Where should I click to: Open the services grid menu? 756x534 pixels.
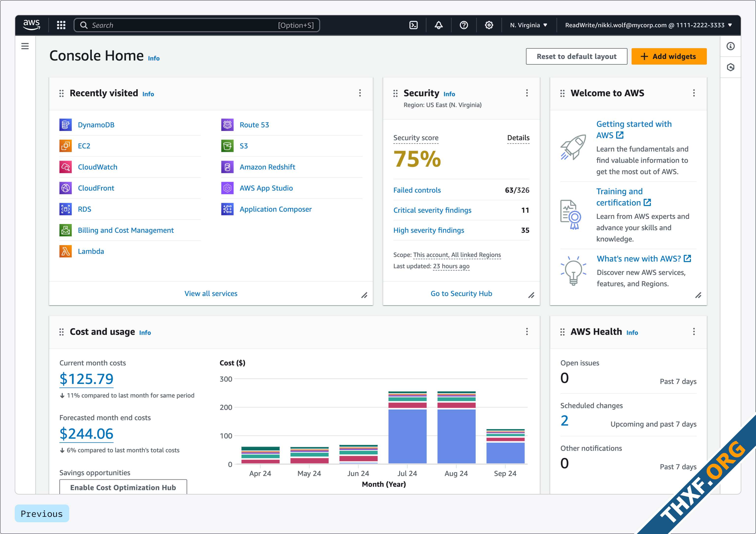tap(61, 25)
